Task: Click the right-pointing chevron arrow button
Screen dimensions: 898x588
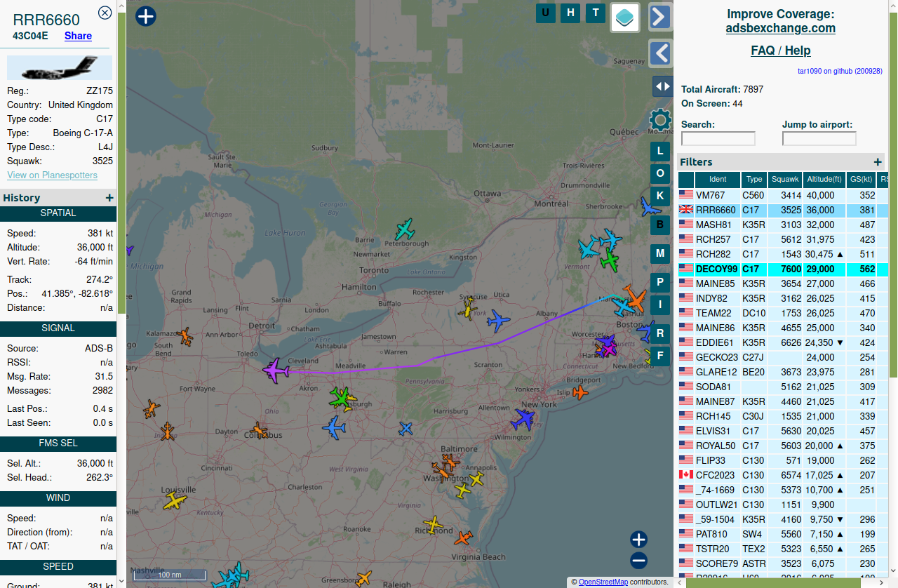Action: click(x=660, y=17)
